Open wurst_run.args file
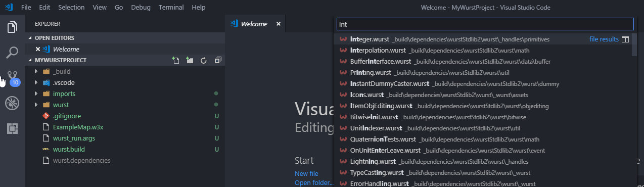This screenshot has height=187, width=644. [x=125, y=138]
